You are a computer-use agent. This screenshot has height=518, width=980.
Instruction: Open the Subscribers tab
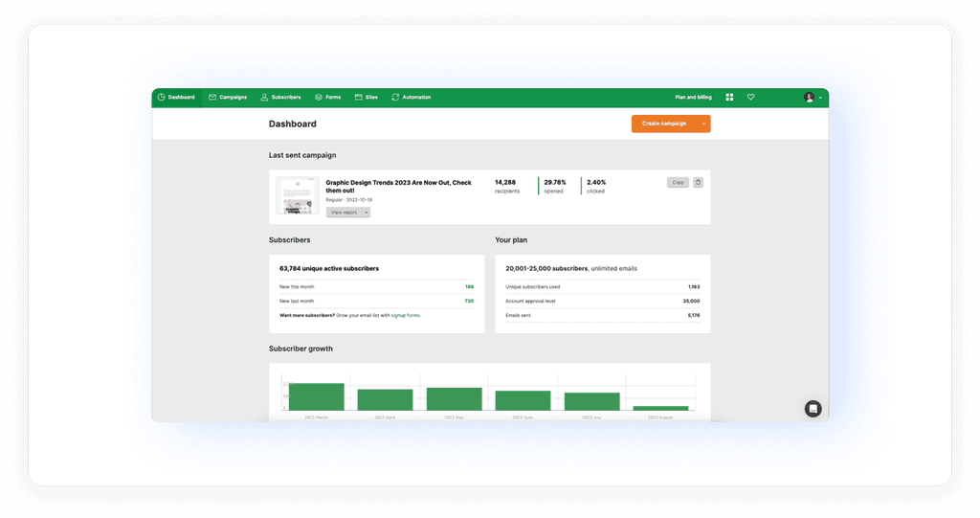[x=280, y=98]
